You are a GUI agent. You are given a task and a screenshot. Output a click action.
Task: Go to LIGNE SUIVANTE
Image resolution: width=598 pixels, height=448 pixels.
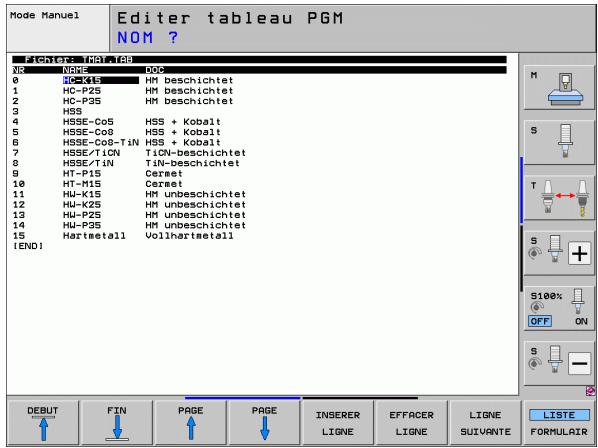[485, 422]
